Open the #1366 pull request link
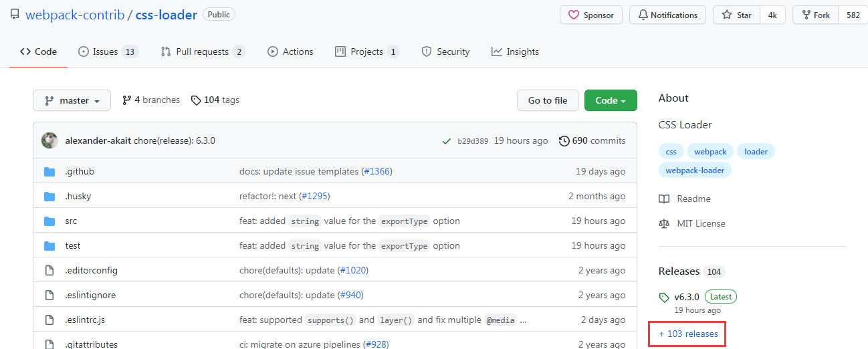The image size is (868, 349). click(x=377, y=171)
